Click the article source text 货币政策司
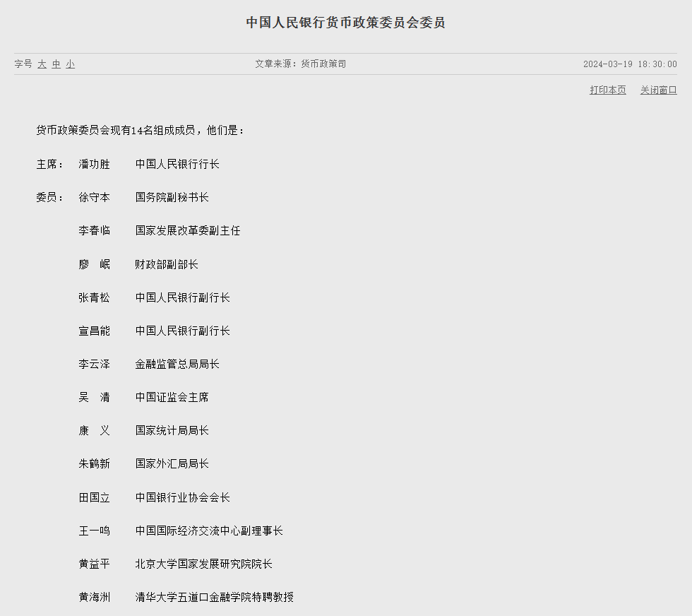 pos(323,64)
